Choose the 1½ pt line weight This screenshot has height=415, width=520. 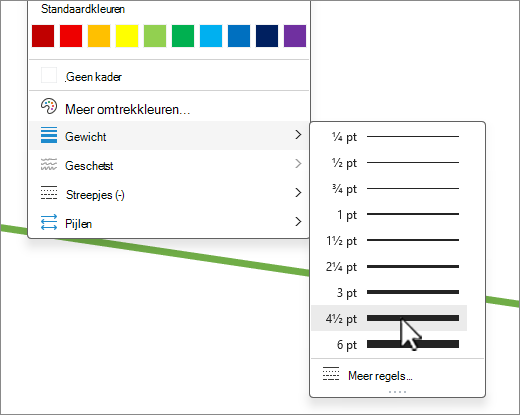(389, 240)
